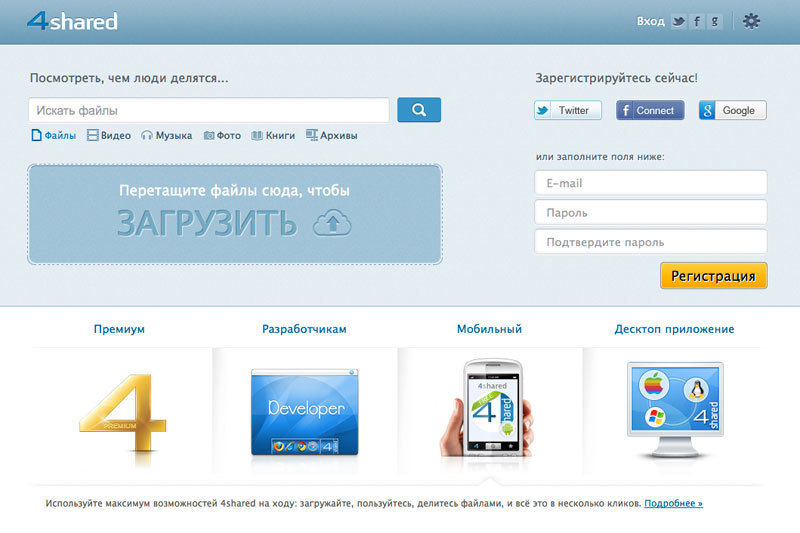Open the Разработчикам section heading
This screenshot has height=533, width=800.
(x=304, y=329)
